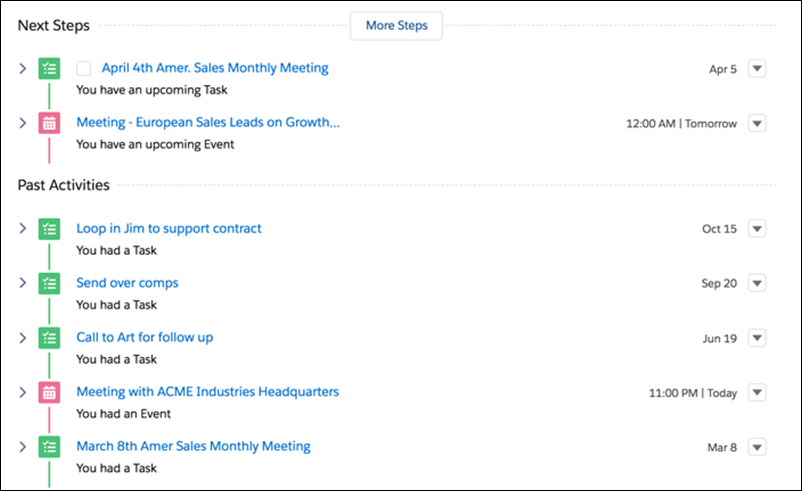This screenshot has height=491, width=802.
Task: Click the More Steps button
Action: [x=396, y=26]
